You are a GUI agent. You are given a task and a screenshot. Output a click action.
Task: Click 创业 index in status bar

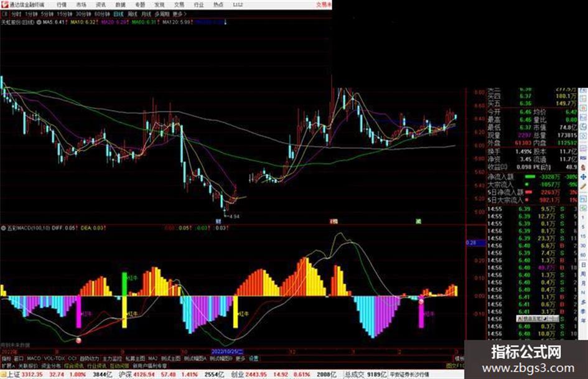tap(237, 375)
